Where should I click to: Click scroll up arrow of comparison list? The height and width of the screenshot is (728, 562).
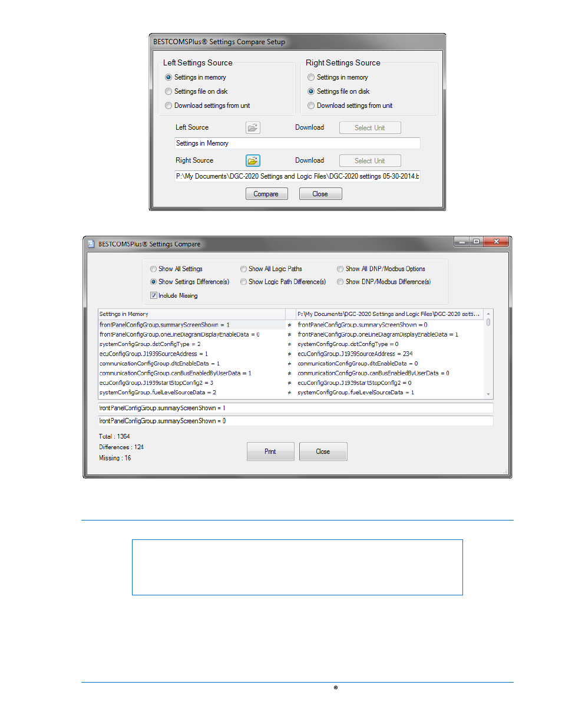coord(488,314)
